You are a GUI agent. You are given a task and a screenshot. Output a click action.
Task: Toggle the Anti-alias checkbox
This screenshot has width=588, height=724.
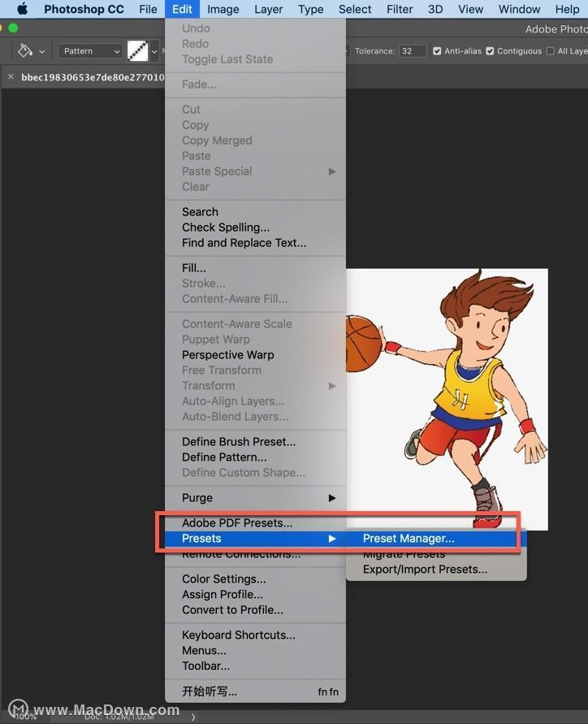437,51
